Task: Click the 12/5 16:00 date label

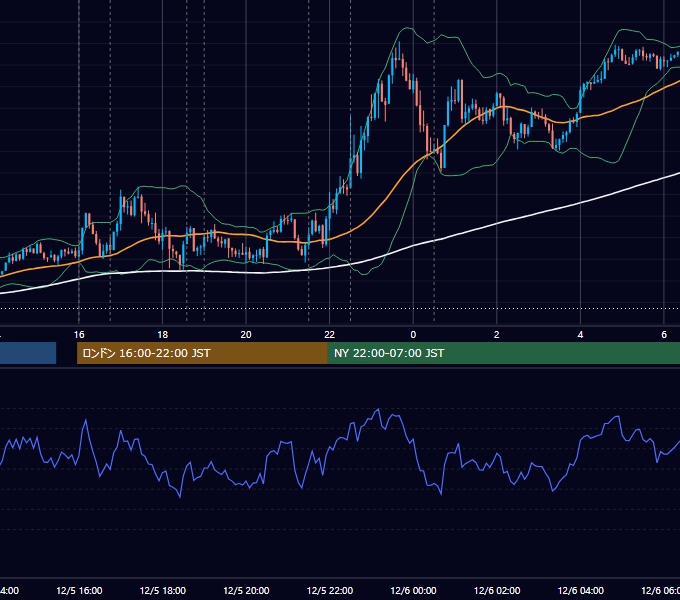Action: [79, 591]
